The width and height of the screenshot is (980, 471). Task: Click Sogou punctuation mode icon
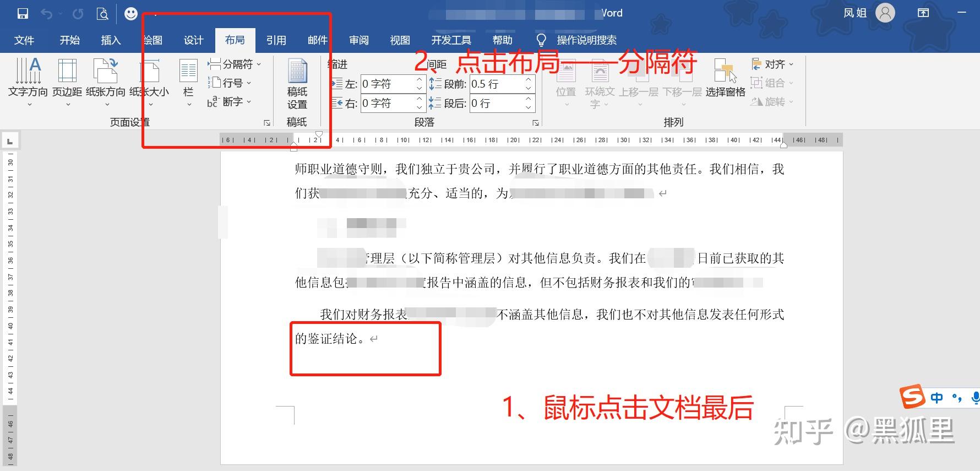click(x=957, y=398)
